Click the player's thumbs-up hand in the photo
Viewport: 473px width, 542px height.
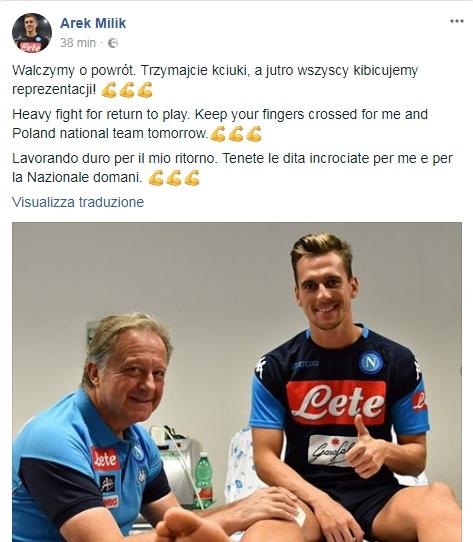tap(366, 446)
